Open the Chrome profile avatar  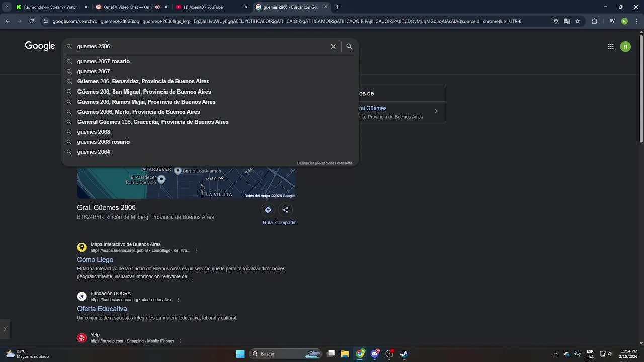(624, 21)
